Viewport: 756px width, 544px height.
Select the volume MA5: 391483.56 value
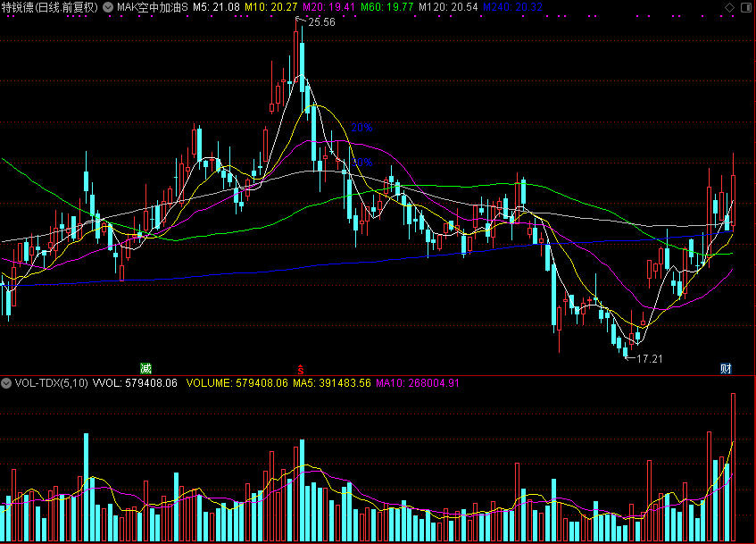[332, 383]
